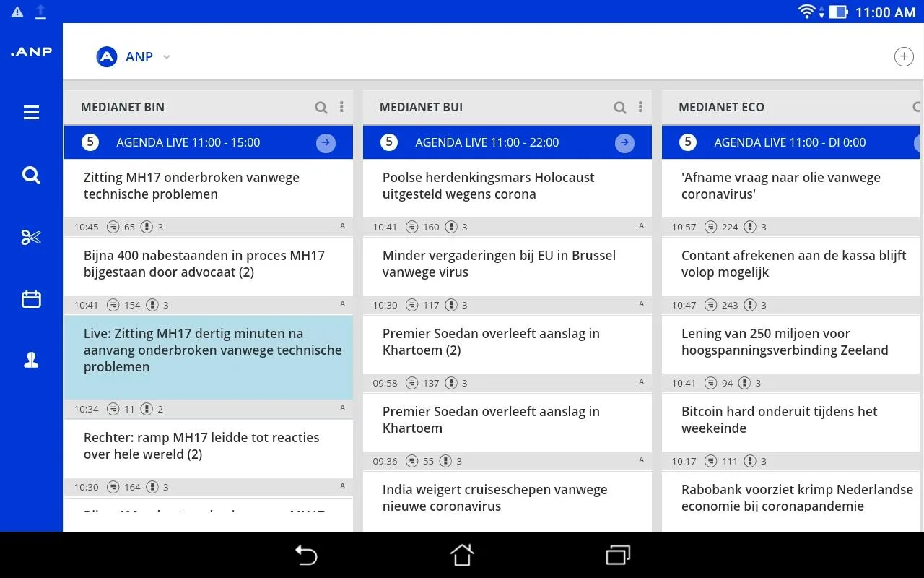924x578 pixels.
Task: Open the calendar agenda icon in sidebar
Action: 31,298
